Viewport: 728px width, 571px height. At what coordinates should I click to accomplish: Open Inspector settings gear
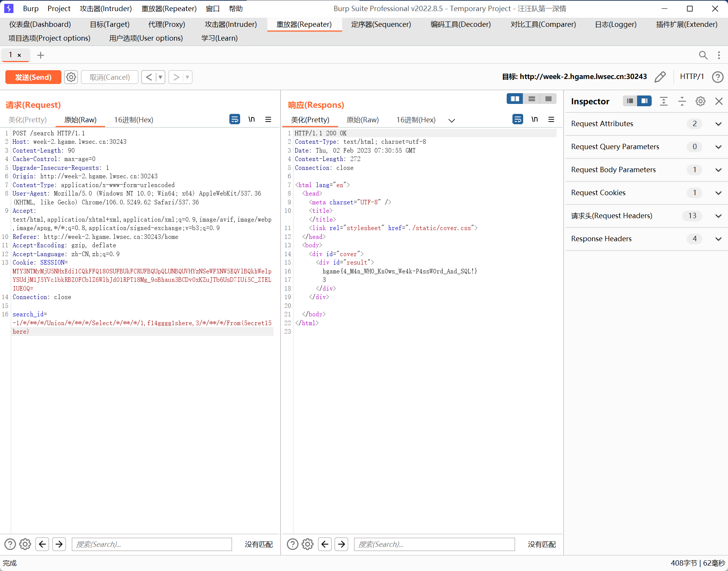700,101
